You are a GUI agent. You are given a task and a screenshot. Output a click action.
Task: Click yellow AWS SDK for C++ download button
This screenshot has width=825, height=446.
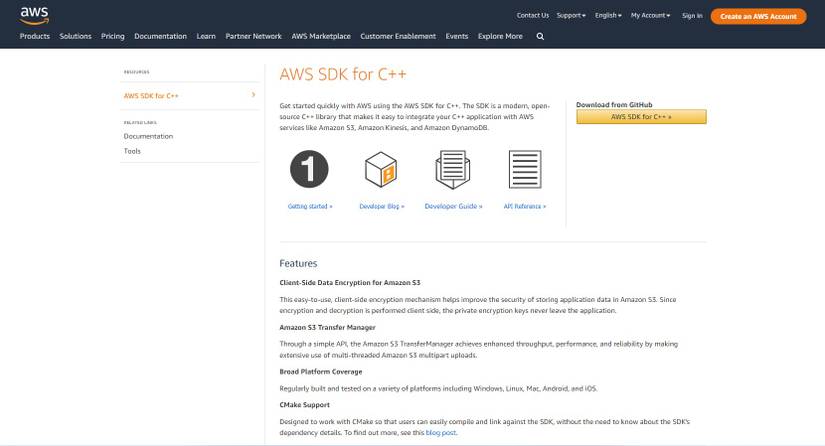pos(641,117)
